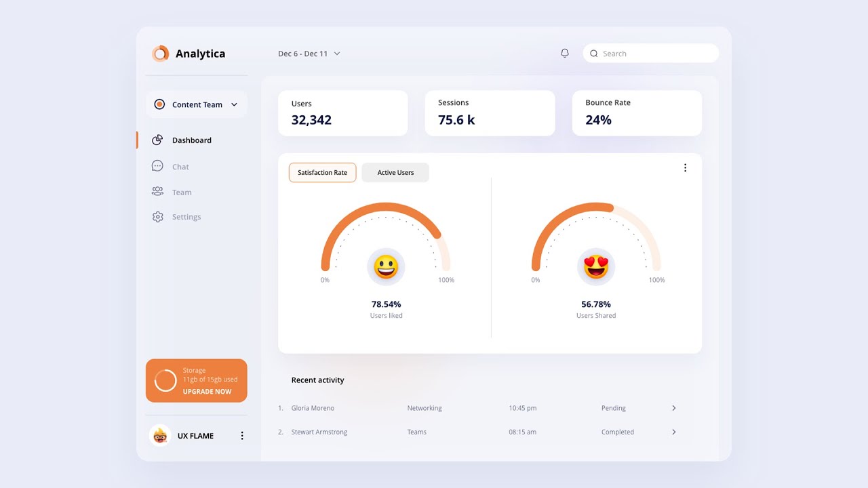868x488 pixels.
Task: Click the 10:45 pm time
Action: [x=523, y=408]
